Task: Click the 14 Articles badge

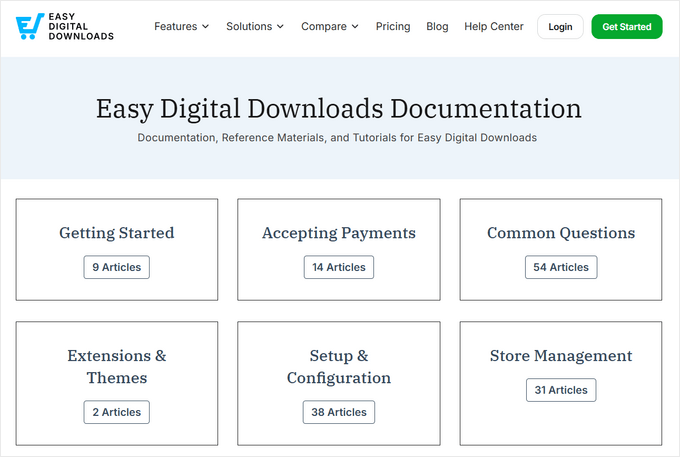Action: [339, 267]
